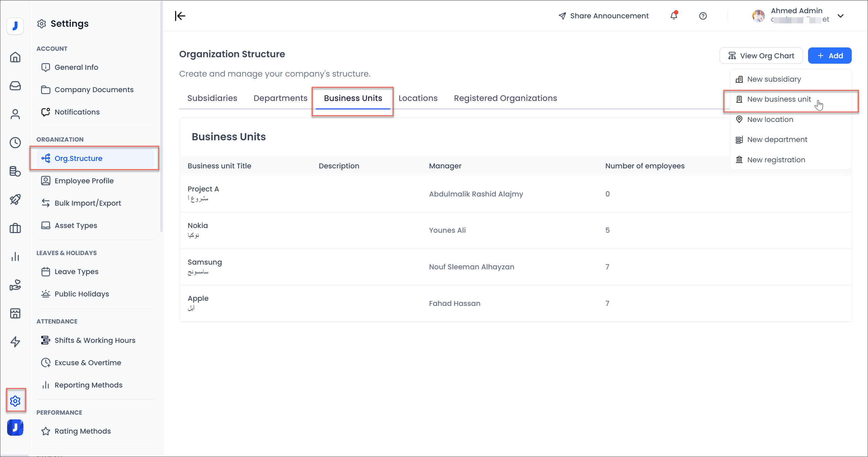Open the clock attendance icon in the left rail
This screenshot has height=457, width=868.
(15, 143)
